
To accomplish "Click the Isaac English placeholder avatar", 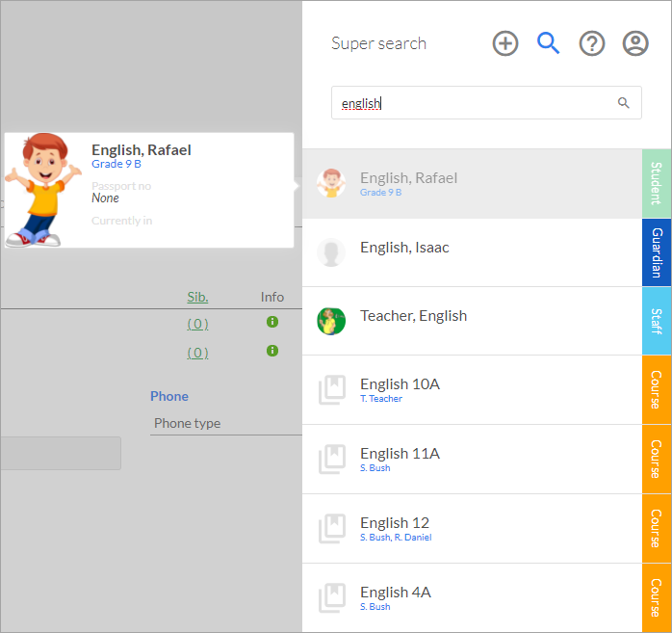I will [331, 252].
